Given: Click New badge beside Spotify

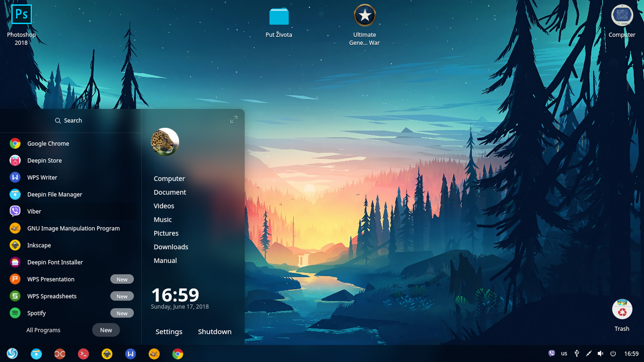Looking at the screenshot, I should (x=122, y=313).
